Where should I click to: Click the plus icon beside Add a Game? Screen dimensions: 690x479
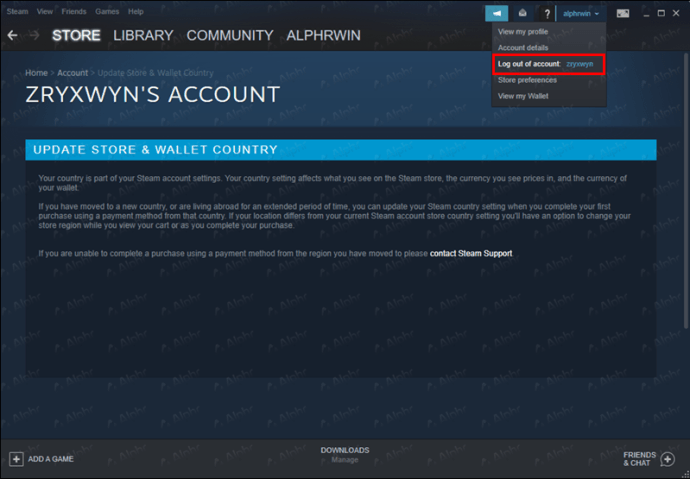[x=16, y=459]
